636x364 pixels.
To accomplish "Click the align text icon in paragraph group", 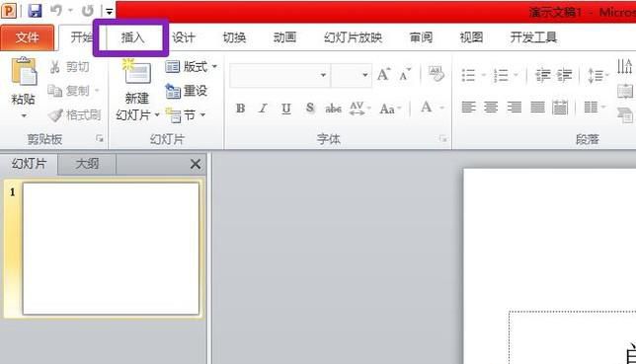I will point(625,91).
